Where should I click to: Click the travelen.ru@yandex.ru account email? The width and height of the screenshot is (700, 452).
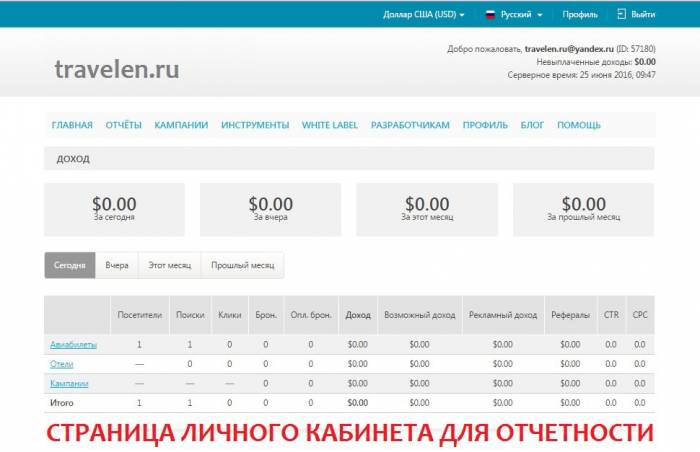pyautogui.click(x=569, y=49)
